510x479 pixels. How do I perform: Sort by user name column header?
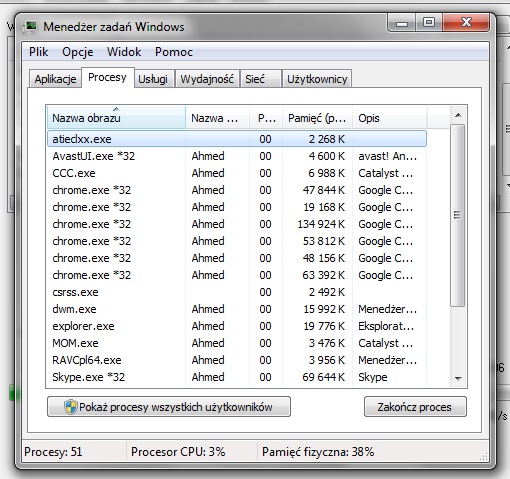tap(217, 118)
